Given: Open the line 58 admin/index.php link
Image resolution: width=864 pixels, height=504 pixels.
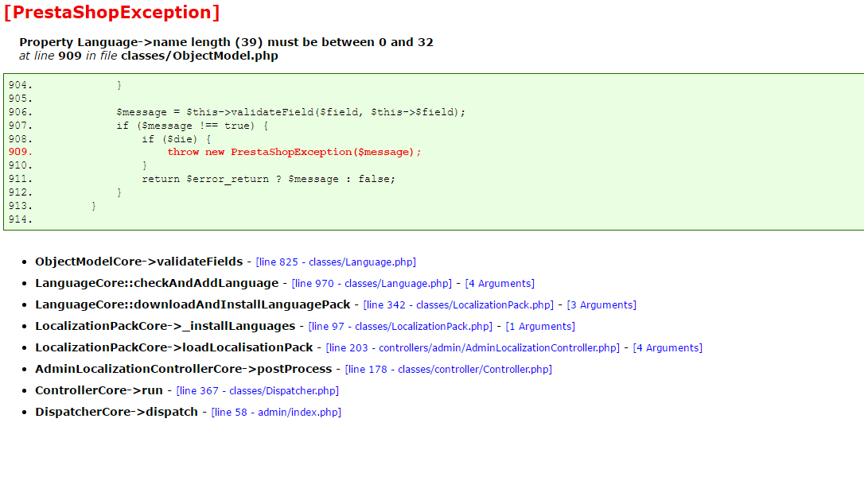Looking at the screenshot, I should pos(276,413).
